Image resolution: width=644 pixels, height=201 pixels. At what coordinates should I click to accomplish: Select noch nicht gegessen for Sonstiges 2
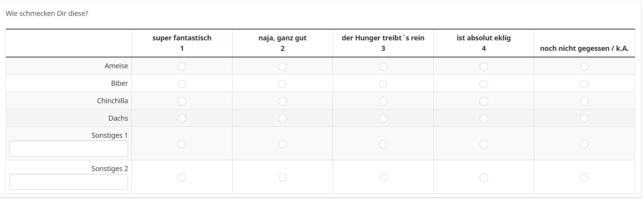584,177
